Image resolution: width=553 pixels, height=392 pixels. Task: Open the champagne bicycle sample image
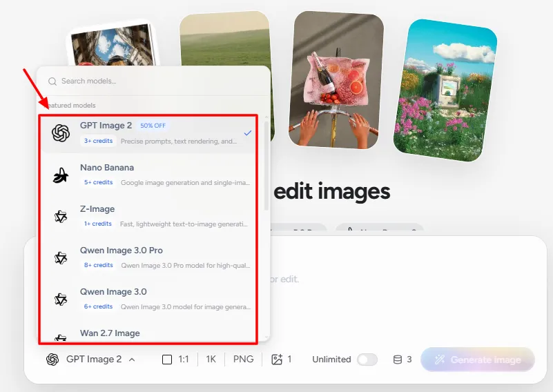(x=336, y=79)
